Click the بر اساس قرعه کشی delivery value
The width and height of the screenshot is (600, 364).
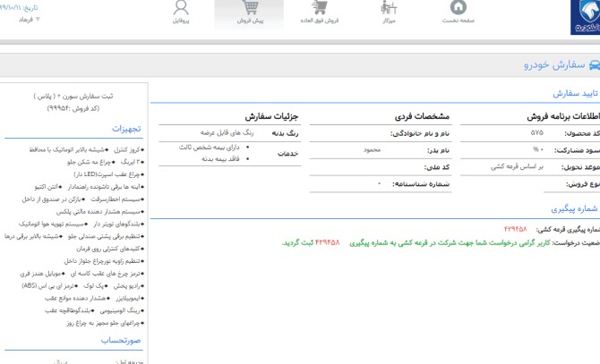517,166
